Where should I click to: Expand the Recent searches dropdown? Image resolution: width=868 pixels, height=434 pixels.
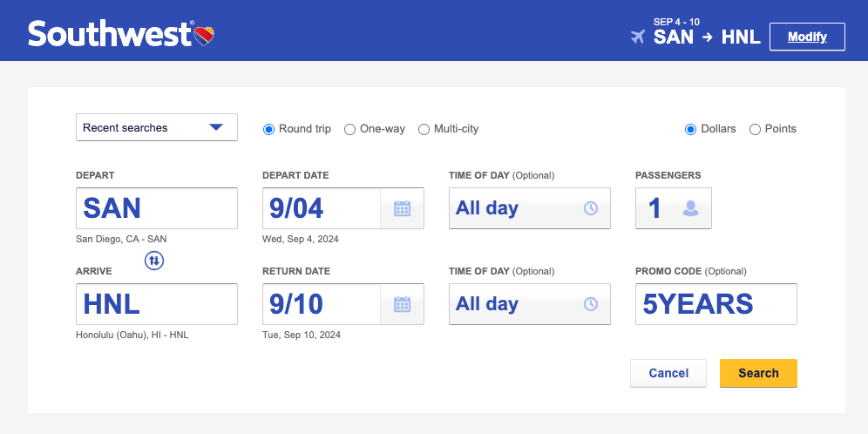click(157, 127)
